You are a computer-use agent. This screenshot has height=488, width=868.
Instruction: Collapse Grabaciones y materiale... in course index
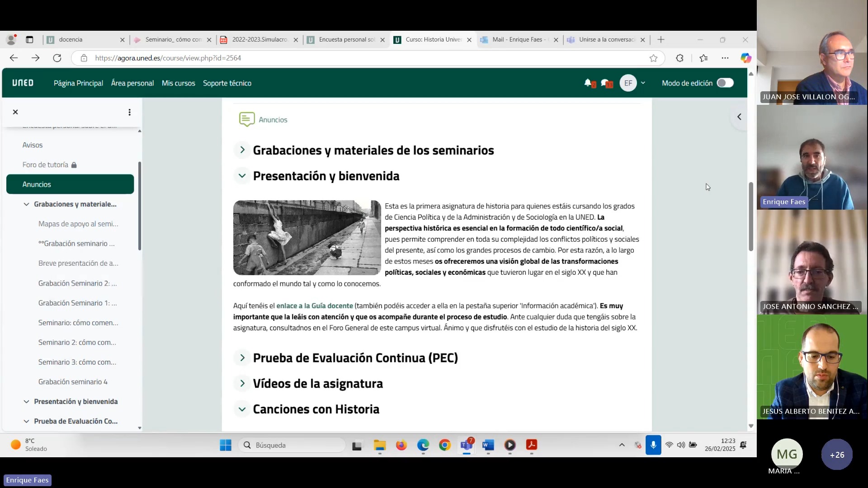(26, 204)
